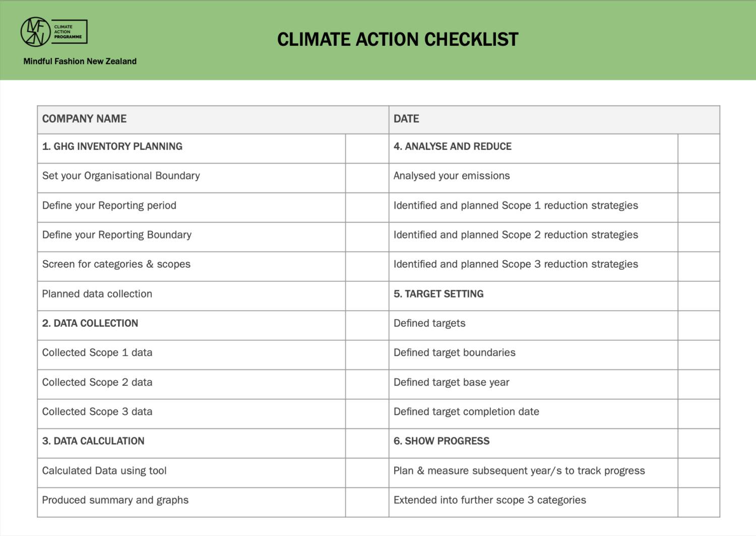This screenshot has width=756, height=536.
Task: Check the Define your Reporting period box
Action: coord(367,207)
